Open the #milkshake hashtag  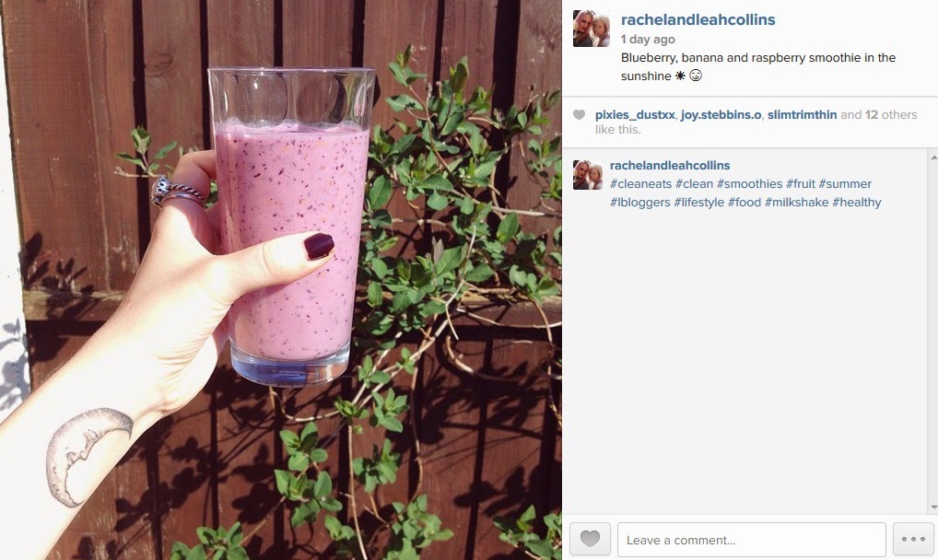[x=796, y=203]
